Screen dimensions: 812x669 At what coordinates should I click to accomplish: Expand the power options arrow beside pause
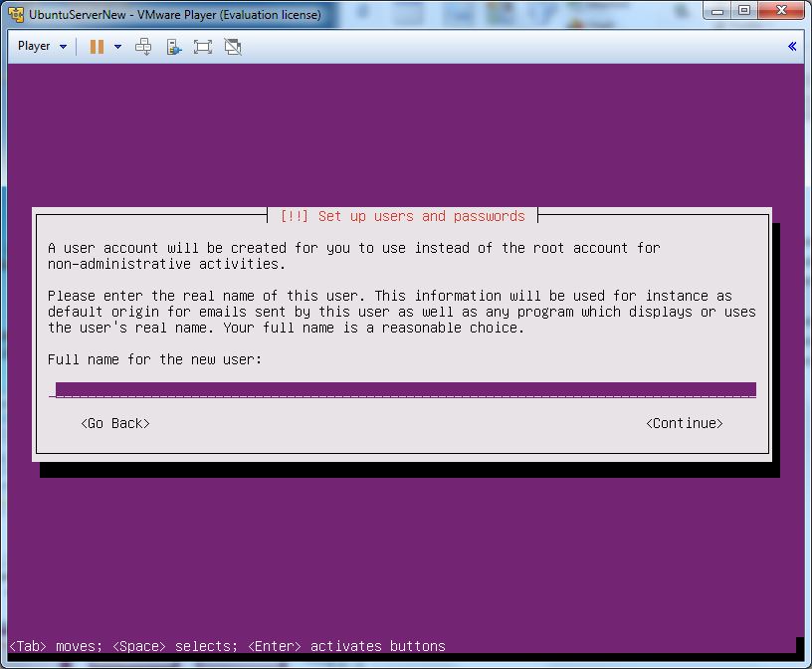coord(117,47)
